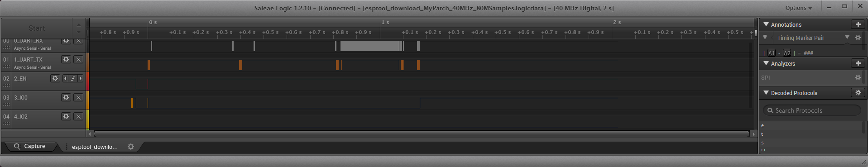Open channel settings gear for 2_EN
Viewport: 868px width, 167px height.
[55, 78]
